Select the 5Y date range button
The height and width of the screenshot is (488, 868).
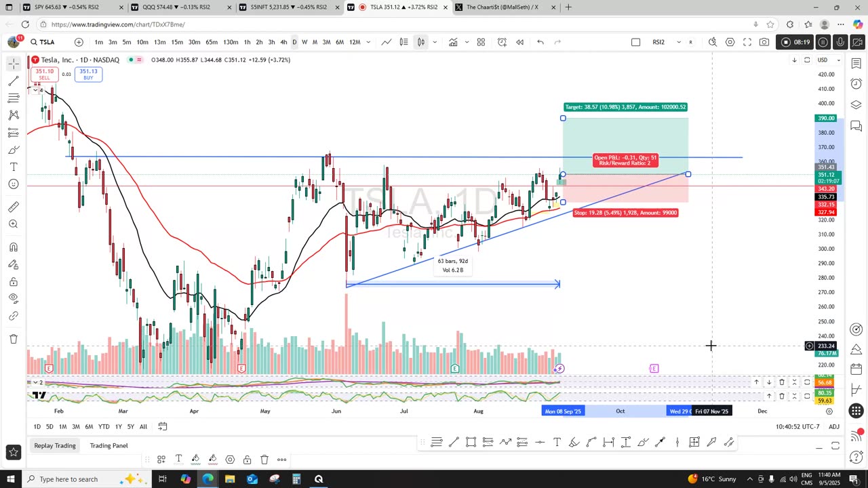click(131, 426)
